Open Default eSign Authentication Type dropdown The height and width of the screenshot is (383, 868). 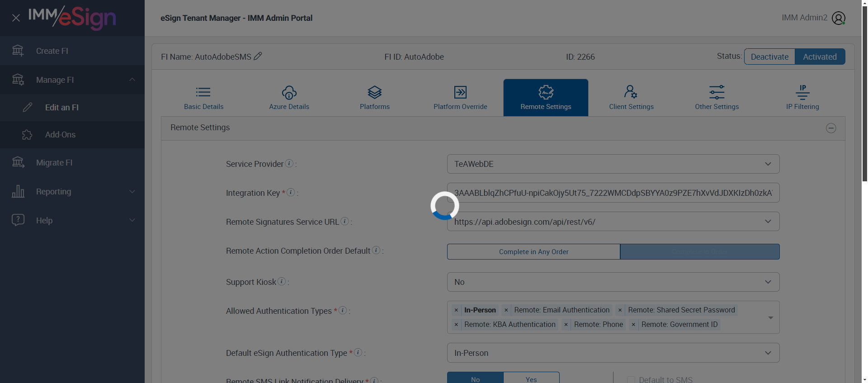[x=613, y=353]
